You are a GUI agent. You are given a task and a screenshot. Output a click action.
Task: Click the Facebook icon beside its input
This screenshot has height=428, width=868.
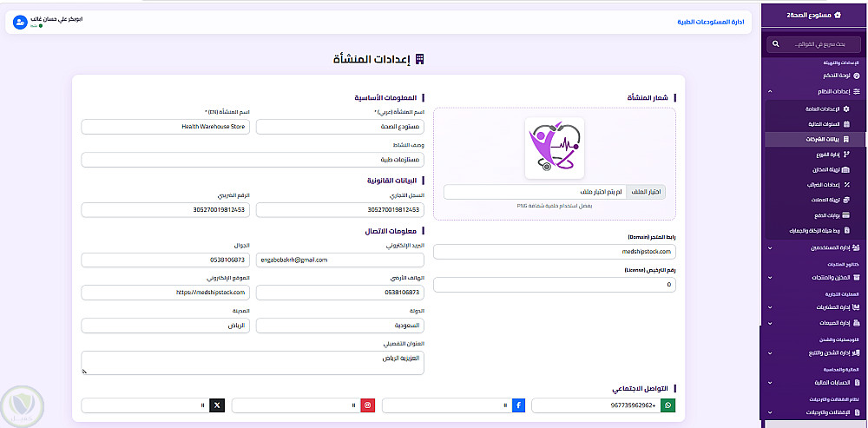(519, 405)
